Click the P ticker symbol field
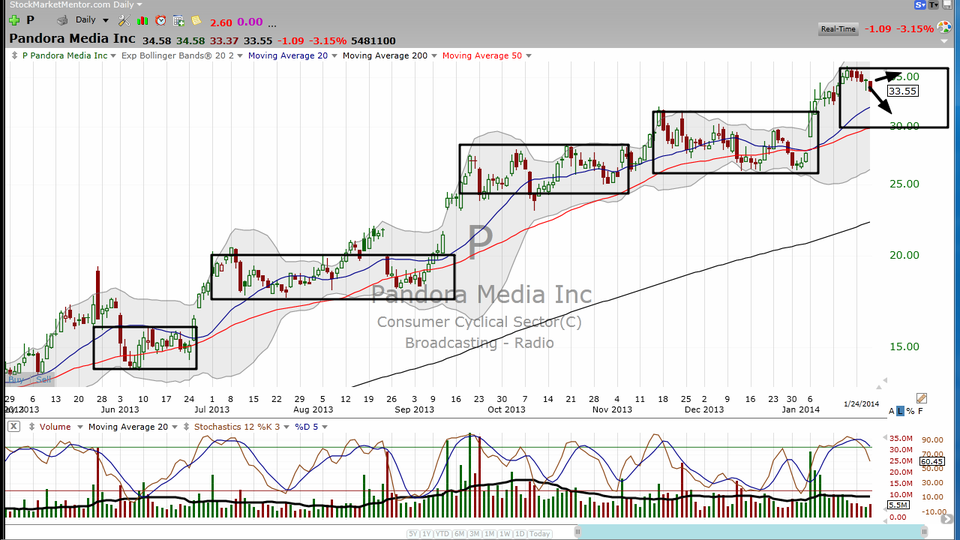This screenshot has width=960, height=540. tap(30, 20)
